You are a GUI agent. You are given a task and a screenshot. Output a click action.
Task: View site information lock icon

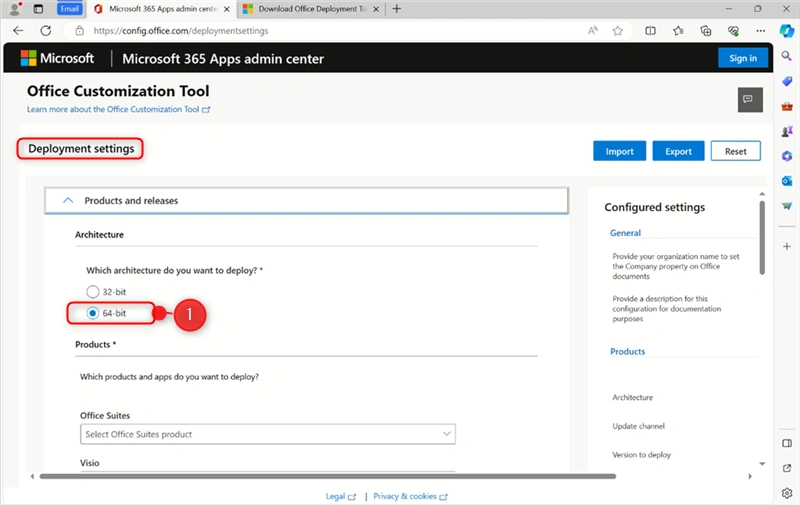click(x=80, y=31)
